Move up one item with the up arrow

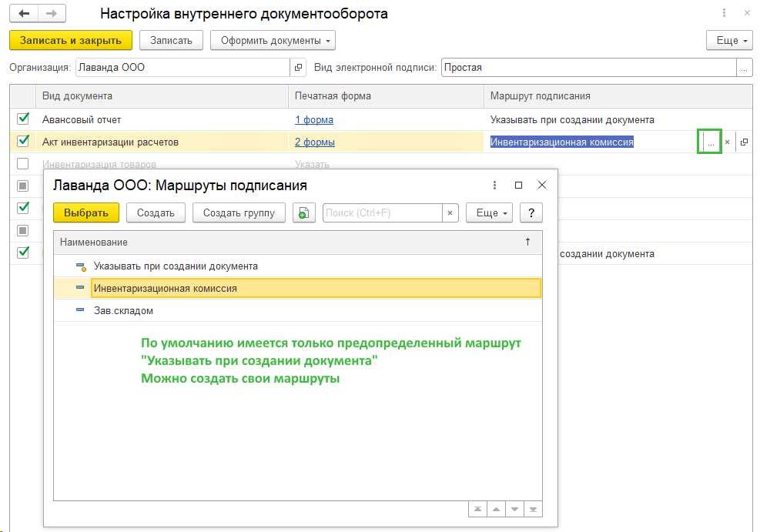pyautogui.click(x=497, y=509)
